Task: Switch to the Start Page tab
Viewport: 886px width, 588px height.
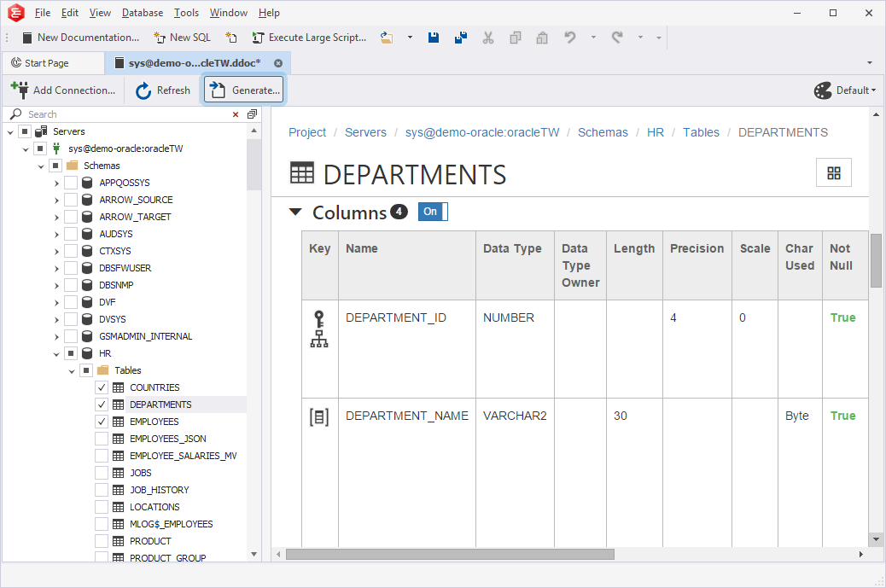Action: 53,63
